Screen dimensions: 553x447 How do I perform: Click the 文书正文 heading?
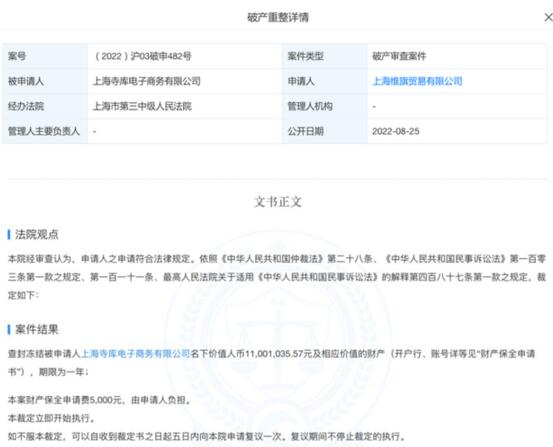(278, 202)
